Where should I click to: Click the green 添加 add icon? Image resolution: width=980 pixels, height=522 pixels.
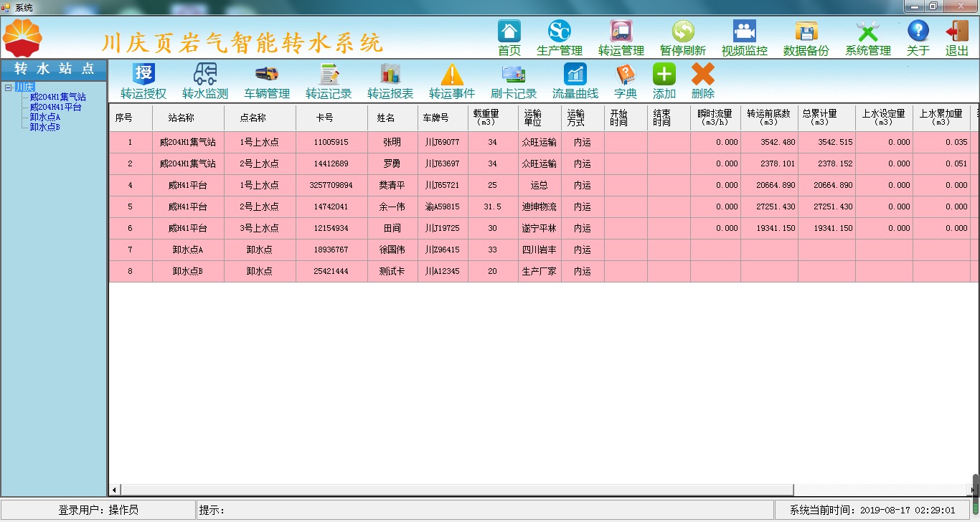pos(664,74)
